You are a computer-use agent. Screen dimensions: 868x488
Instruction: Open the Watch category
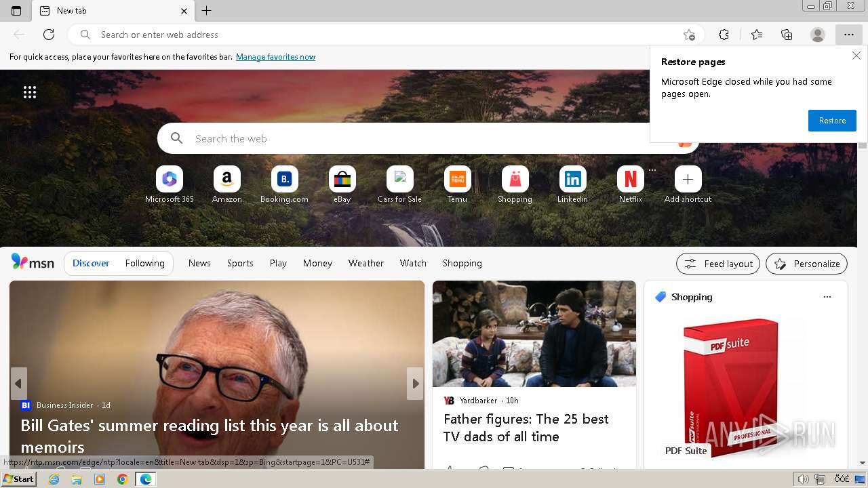(x=413, y=263)
